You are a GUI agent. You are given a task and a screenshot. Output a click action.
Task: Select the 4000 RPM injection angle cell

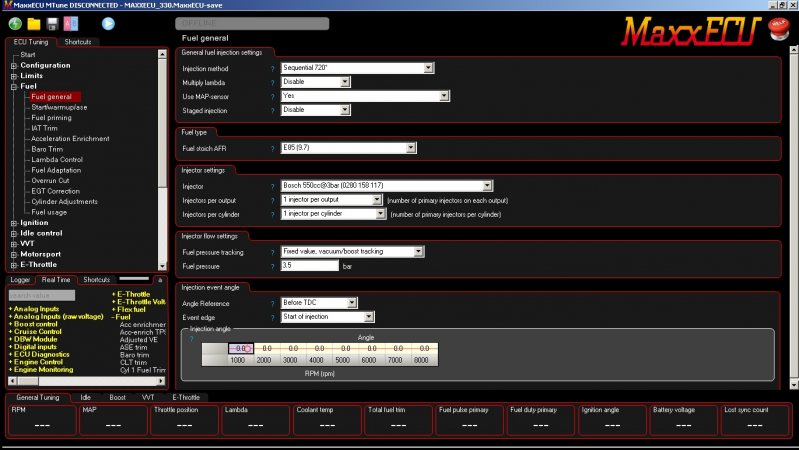pyautogui.click(x=319, y=349)
